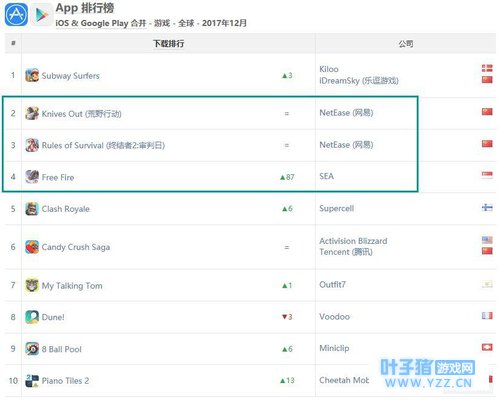Open the Candy Crush Saga app icon

(32, 247)
